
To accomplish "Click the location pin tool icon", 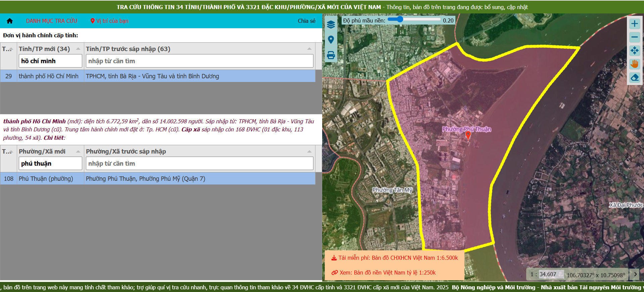I will [331, 40].
